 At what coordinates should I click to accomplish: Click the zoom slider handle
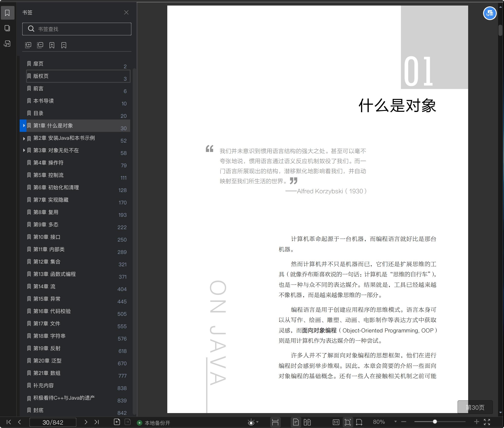pyautogui.click(x=435, y=422)
